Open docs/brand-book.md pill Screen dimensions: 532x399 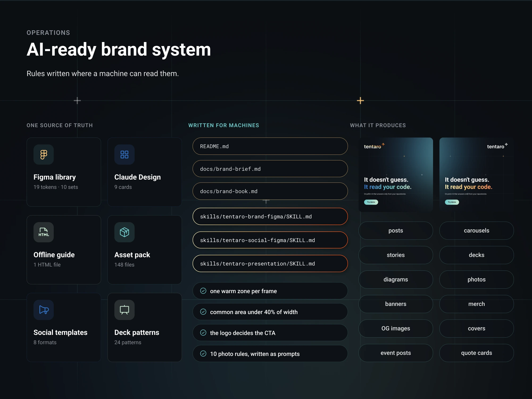pyautogui.click(x=270, y=191)
